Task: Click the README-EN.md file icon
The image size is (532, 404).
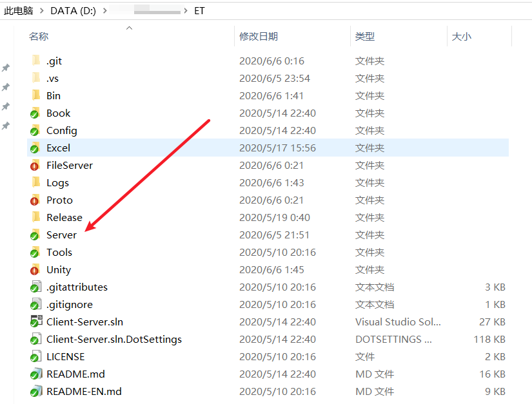Action: coord(36,391)
